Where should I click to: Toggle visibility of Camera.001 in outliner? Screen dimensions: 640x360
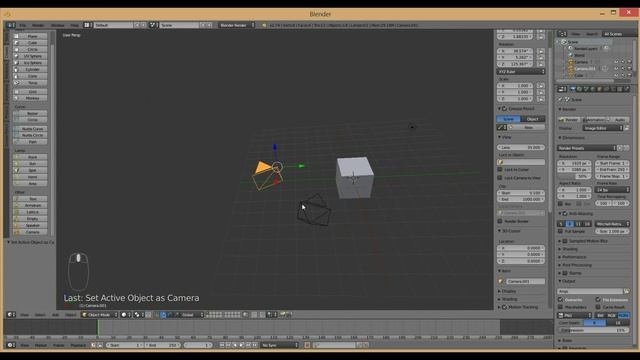coord(616,69)
